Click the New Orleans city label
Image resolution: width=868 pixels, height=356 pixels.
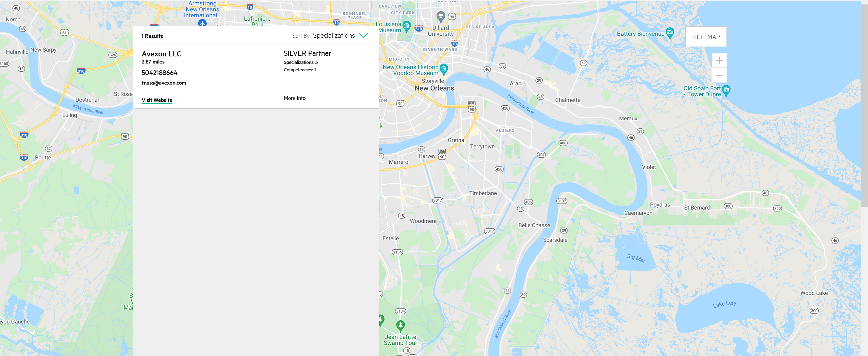(434, 88)
